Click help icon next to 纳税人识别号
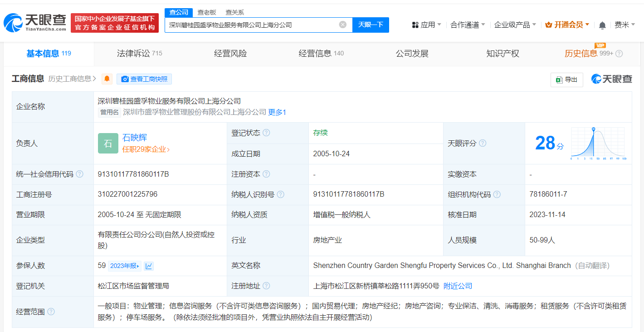Viewport: 644px width, 332px height. click(x=281, y=194)
